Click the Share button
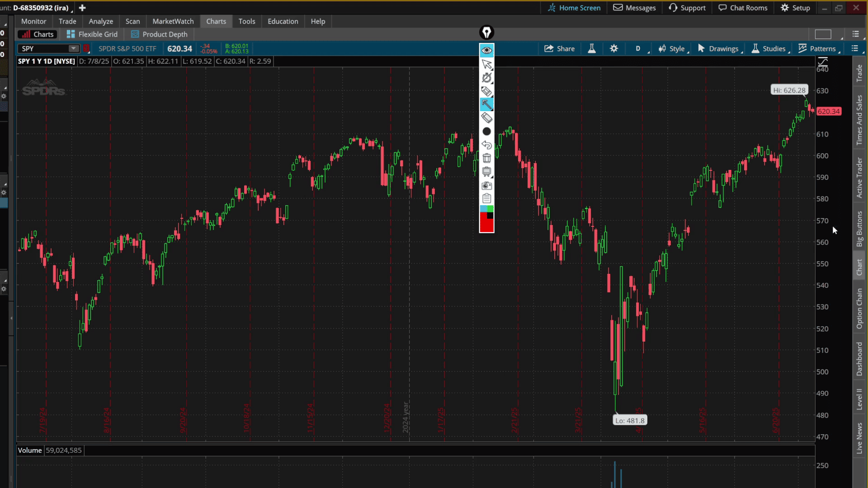 (x=559, y=49)
